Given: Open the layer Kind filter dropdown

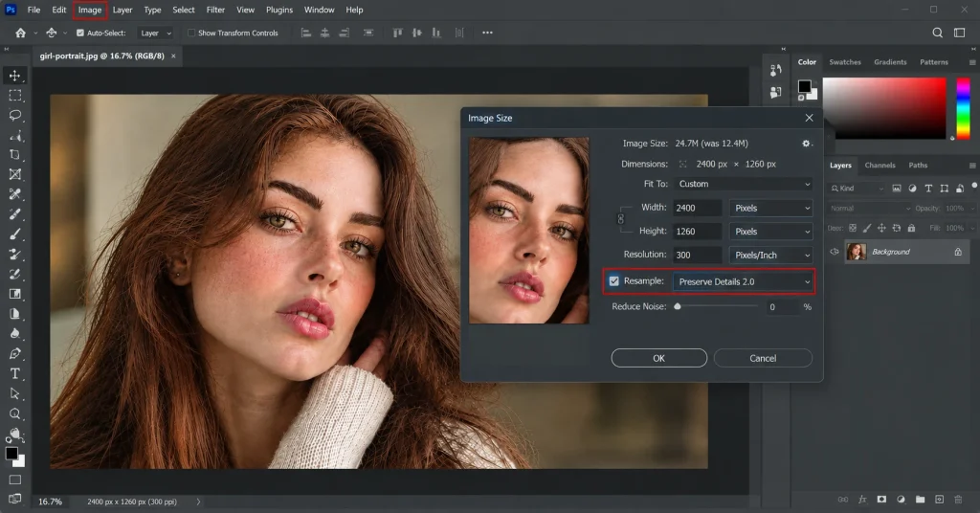Looking at the screenshot, I should click(857, 189).
